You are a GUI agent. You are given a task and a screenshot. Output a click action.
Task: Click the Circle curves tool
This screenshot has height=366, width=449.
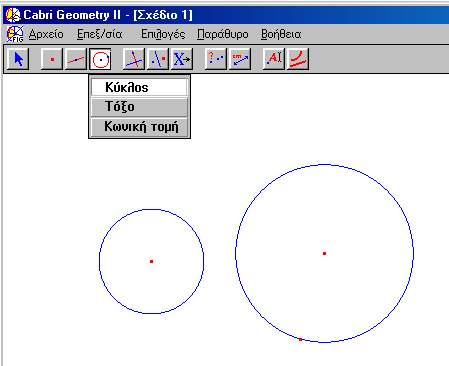100,59
